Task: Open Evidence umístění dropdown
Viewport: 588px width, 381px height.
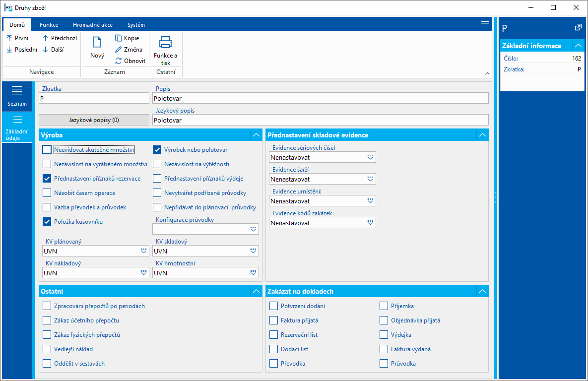Action: (x=370, y=201)
